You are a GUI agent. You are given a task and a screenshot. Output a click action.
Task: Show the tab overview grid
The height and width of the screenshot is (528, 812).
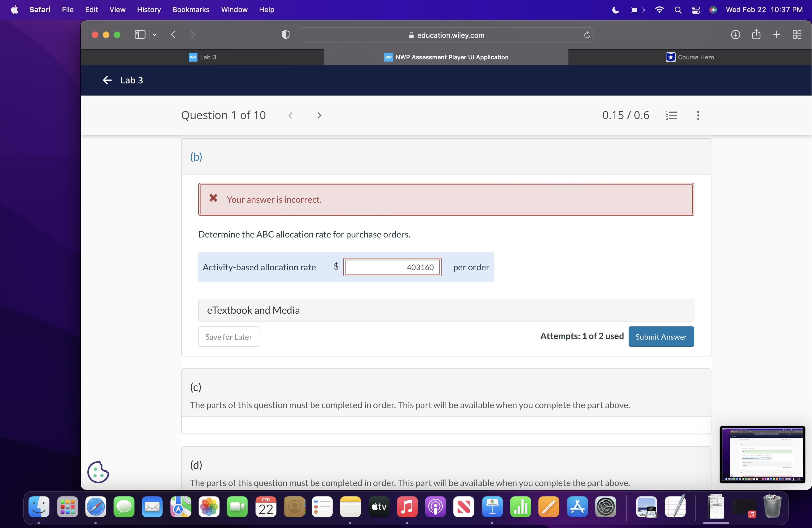(x=797, y=35)
